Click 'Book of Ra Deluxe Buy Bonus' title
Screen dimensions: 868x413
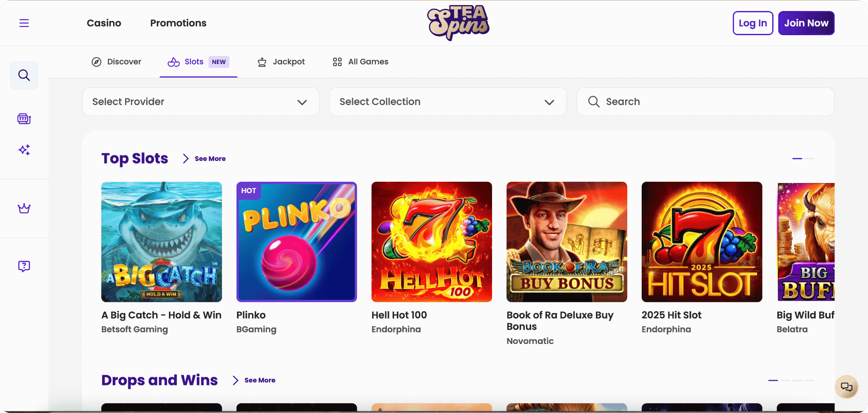[x=560, y=321]
